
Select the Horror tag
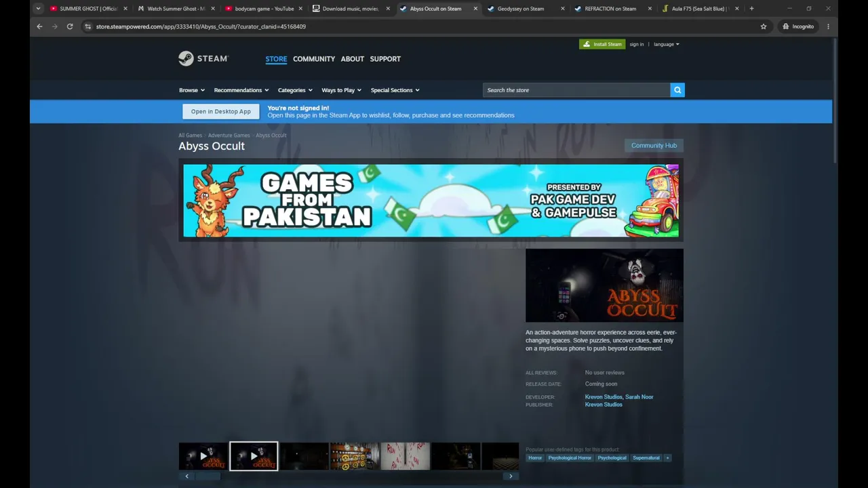[535, 458]
